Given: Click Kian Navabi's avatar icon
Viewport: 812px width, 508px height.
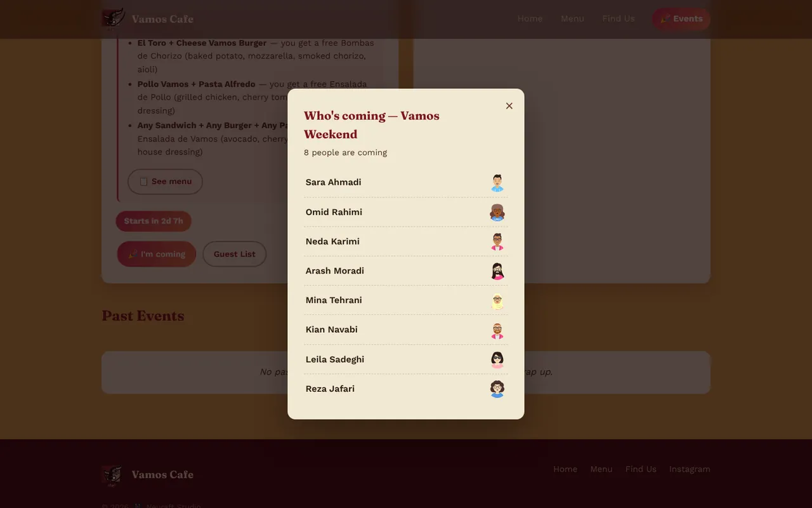Looking at the screenshot, I should pyautogui.click(x=497, y=330).
